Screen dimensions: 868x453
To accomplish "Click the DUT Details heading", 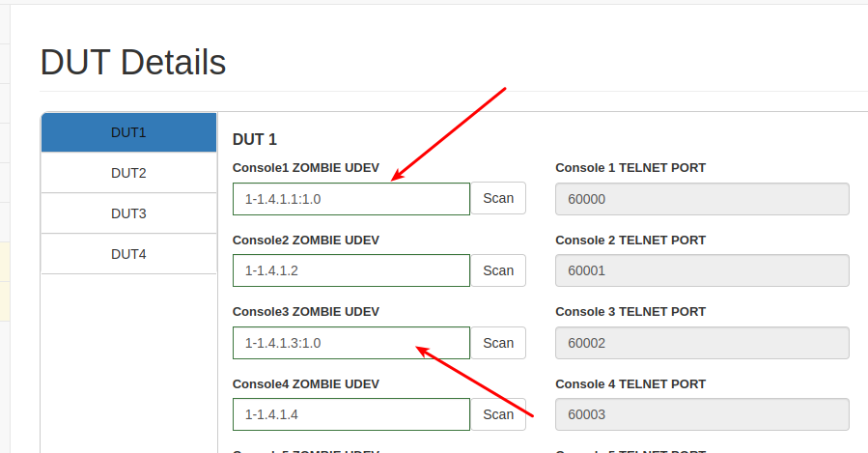I will click(133, 62).
